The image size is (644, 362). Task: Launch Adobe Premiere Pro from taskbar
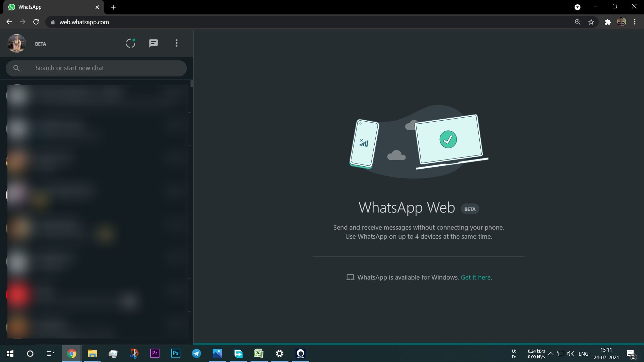(155, 353)
